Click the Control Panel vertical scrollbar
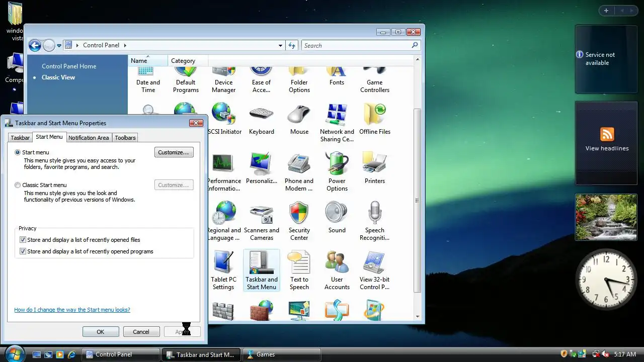644x362 pixels. (417, 201)
